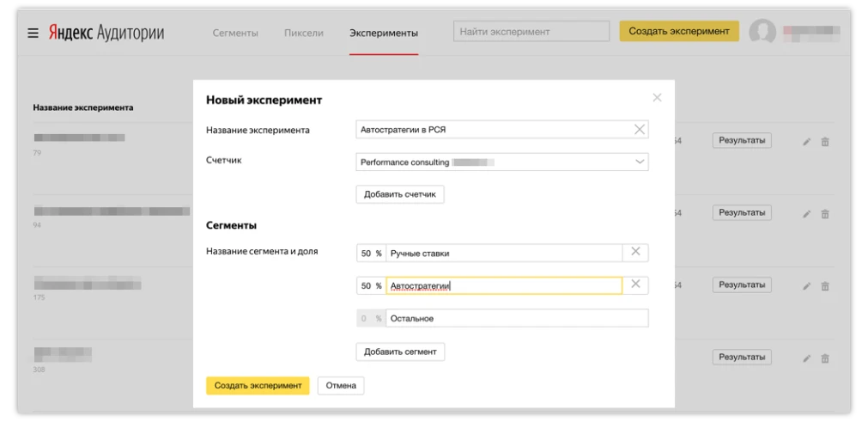
Task: Expand the Счетчик dropdown list
Action: tap(639, 162)
